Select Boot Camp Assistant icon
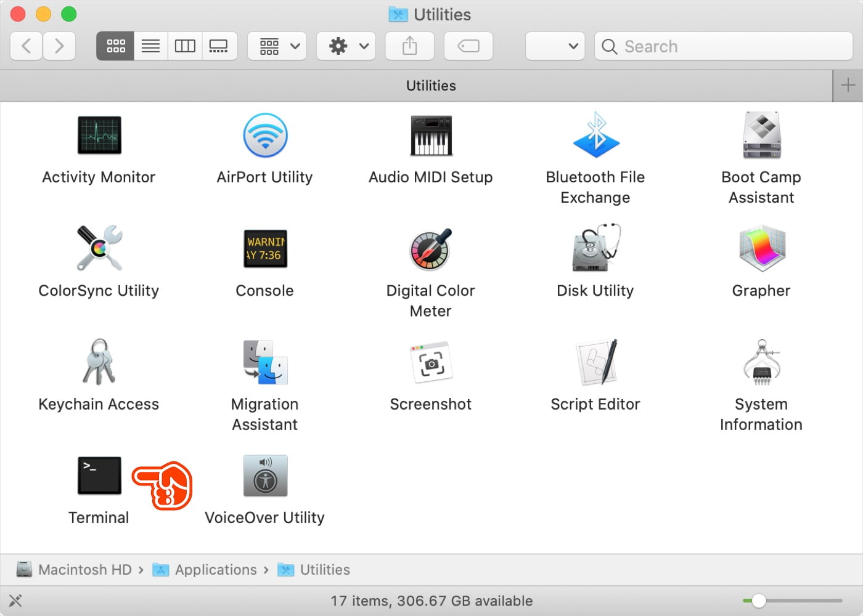Image resolution: width=863 pixels, height=616 pixels. pos(762,135)
